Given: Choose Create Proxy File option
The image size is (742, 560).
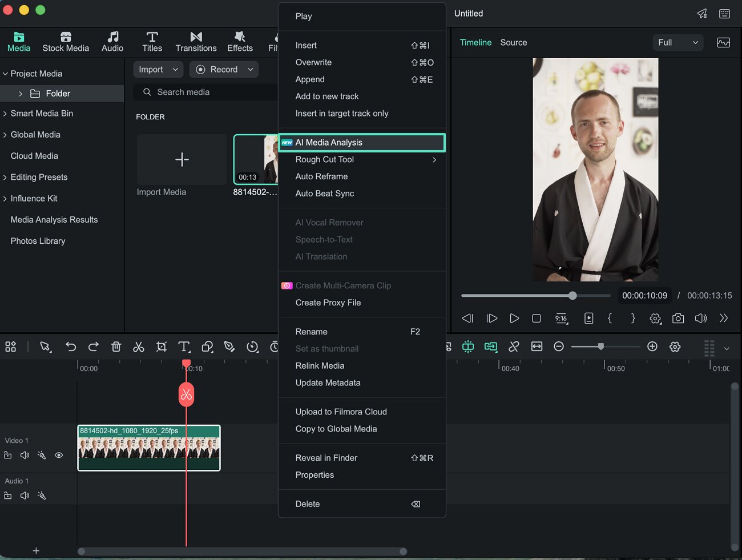Looking at the screenshot, I should pyautogui.click(x=362, y=303).
